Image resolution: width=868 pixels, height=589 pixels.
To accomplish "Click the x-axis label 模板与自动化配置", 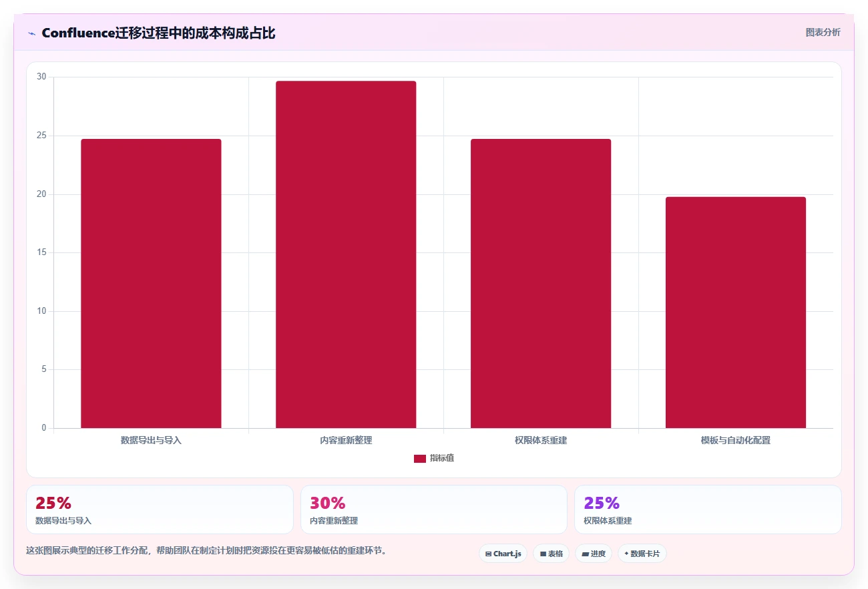I will [x=736, y=441].
